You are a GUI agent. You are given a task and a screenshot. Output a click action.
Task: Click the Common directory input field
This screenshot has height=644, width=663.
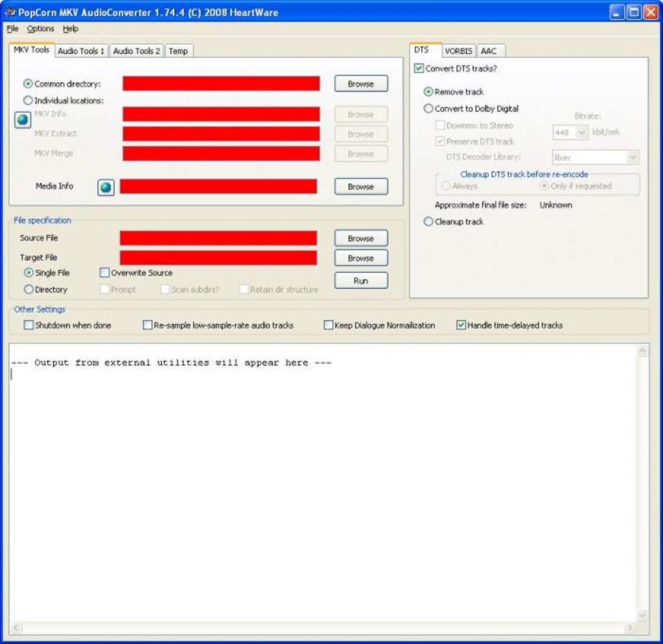221,84
